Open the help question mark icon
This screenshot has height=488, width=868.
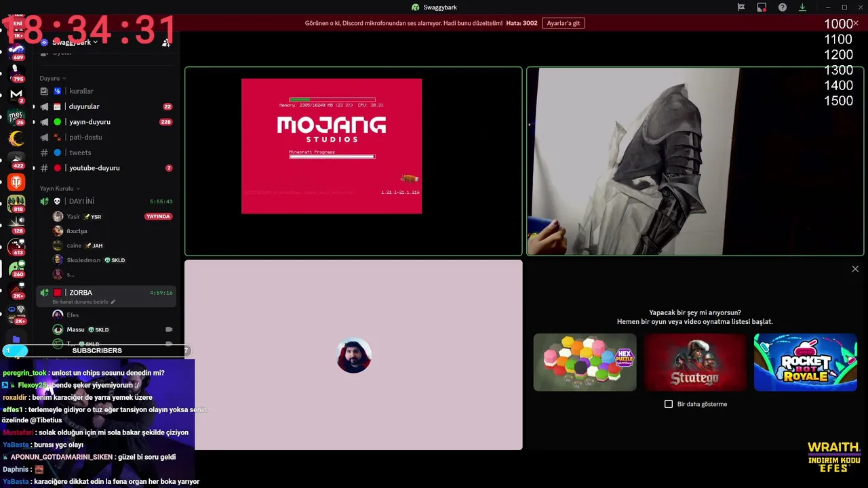(x=783, y=7)
